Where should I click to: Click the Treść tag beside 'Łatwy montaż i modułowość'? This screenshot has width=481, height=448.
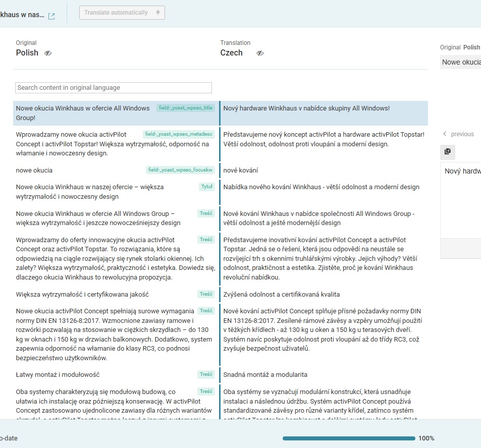[x=206, y=374]
